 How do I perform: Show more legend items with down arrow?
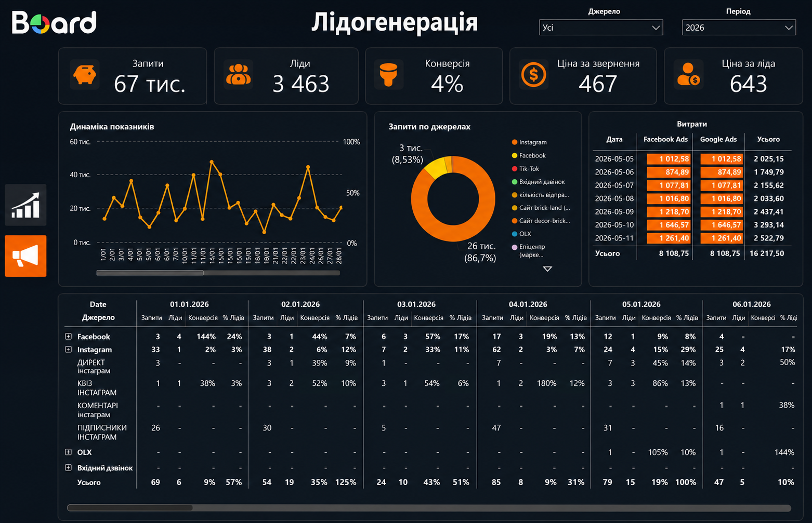[x=547, y=269]
